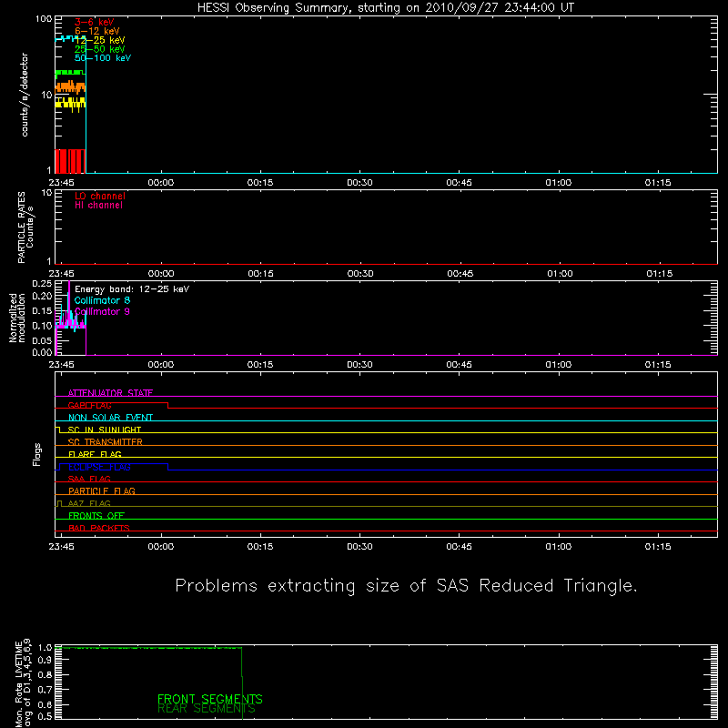This screenshot has height=728, width=728.
Task: Select the yellow "12-25 keV" counts legend label
Action: pos(100,40)
